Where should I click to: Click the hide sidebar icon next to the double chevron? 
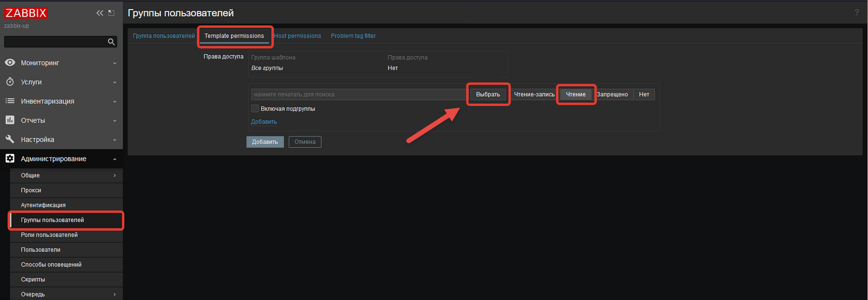(111, 13)
